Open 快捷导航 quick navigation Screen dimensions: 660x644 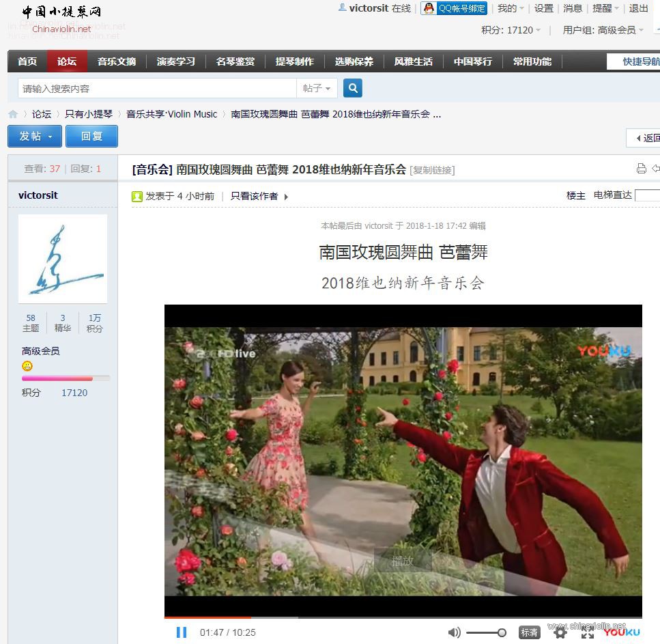(633, 61)
